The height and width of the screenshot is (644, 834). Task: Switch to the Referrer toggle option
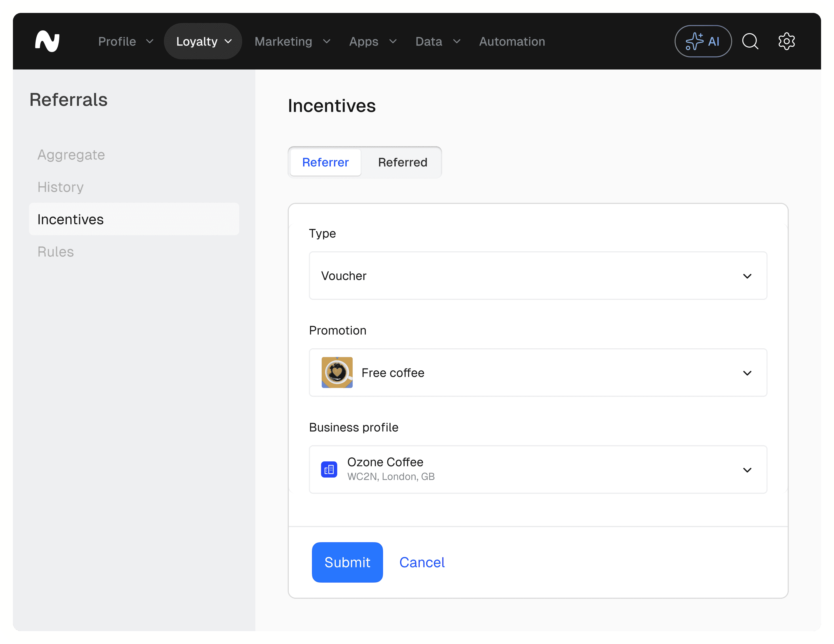pyautogui.click(x=325, y=162)
